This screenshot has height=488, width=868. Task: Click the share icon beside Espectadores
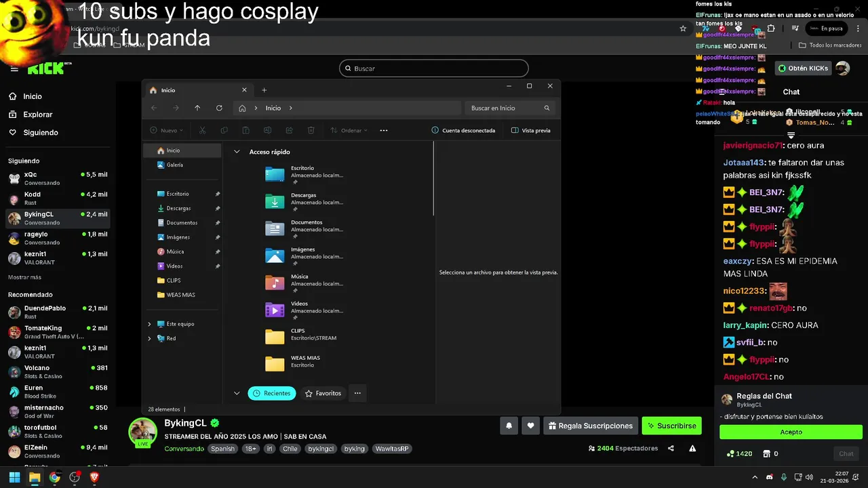pos(671,448)
